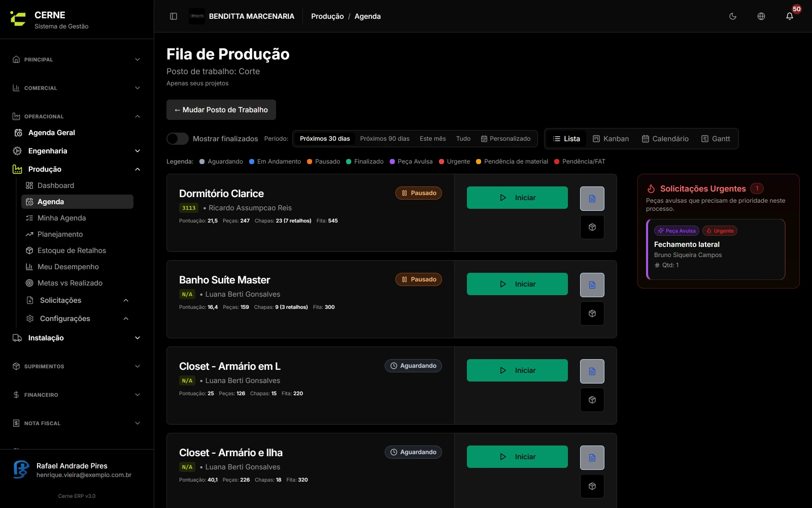Select the Personalizado period option

coord(506,139)
